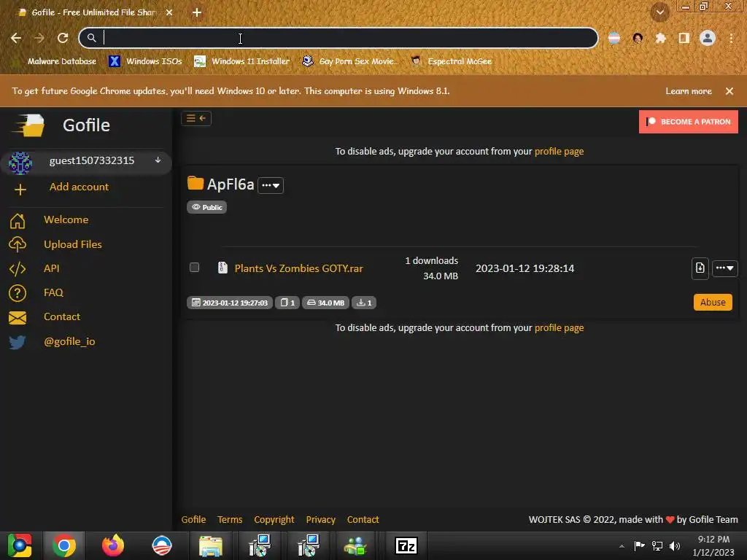Click into the address bar field

(x=338, y=38)
